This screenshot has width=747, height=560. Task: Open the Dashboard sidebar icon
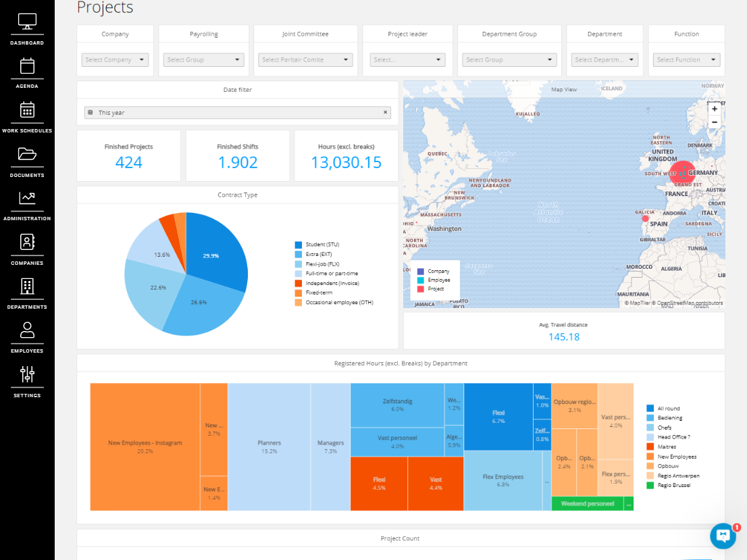click(27, 22)
